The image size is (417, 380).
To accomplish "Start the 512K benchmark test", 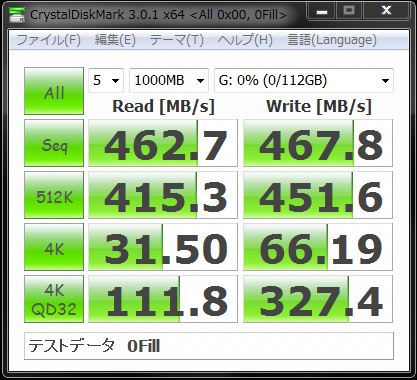I will coord(54,195).
